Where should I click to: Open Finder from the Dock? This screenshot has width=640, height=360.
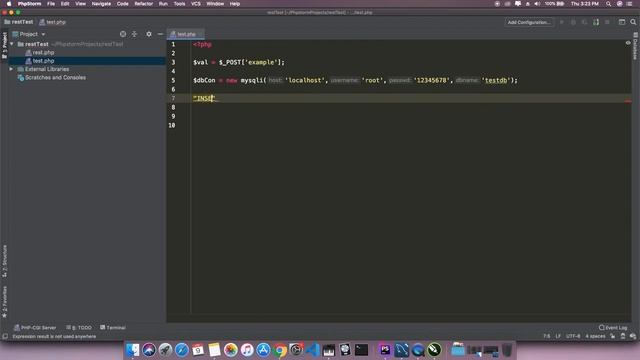coord(133,350)
